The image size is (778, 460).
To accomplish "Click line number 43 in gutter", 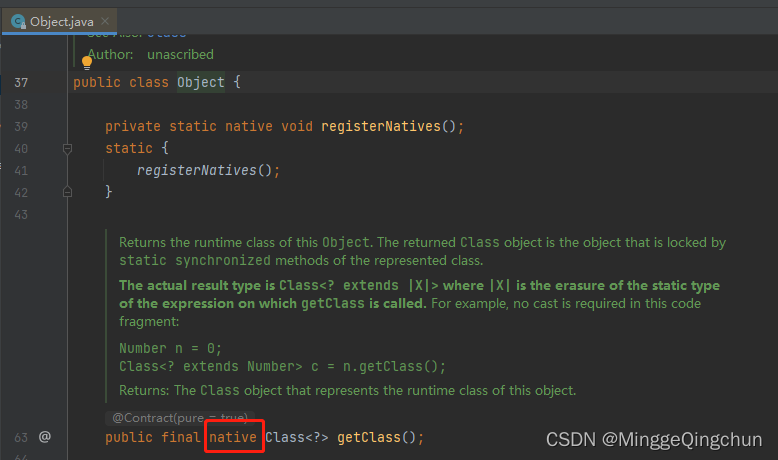I will coord(21,214).
